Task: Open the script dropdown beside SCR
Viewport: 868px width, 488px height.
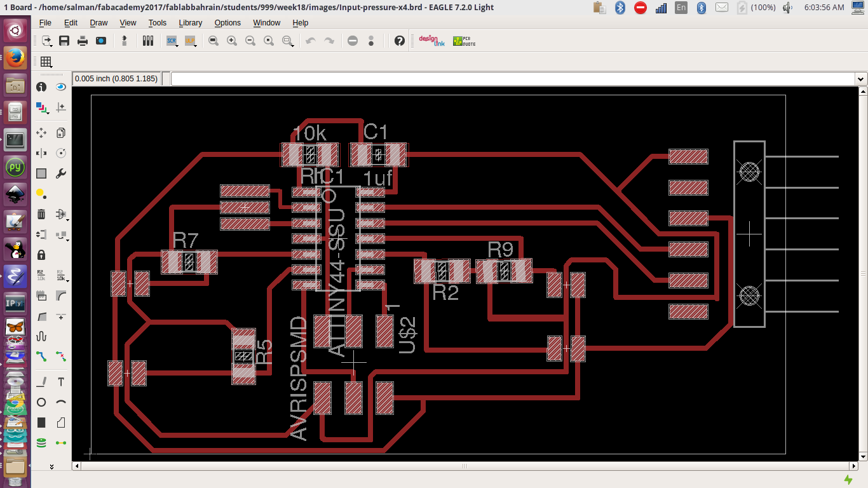Action: 177,46
